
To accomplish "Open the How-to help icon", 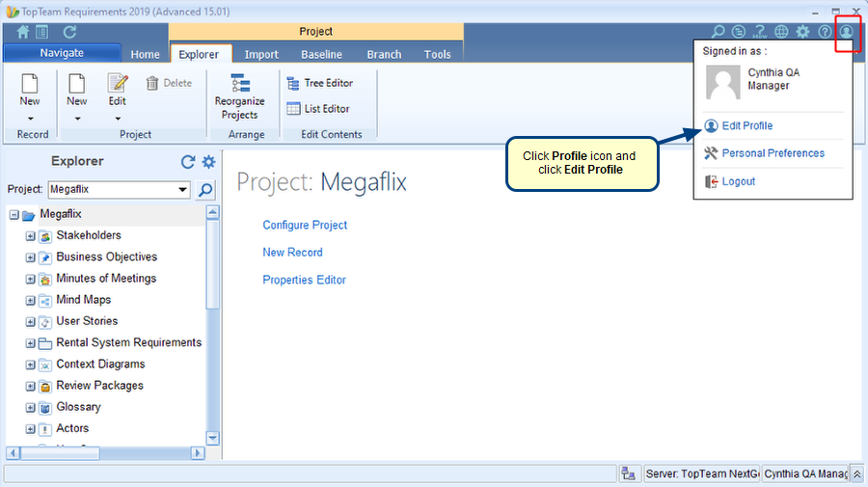I will (760, 32).
